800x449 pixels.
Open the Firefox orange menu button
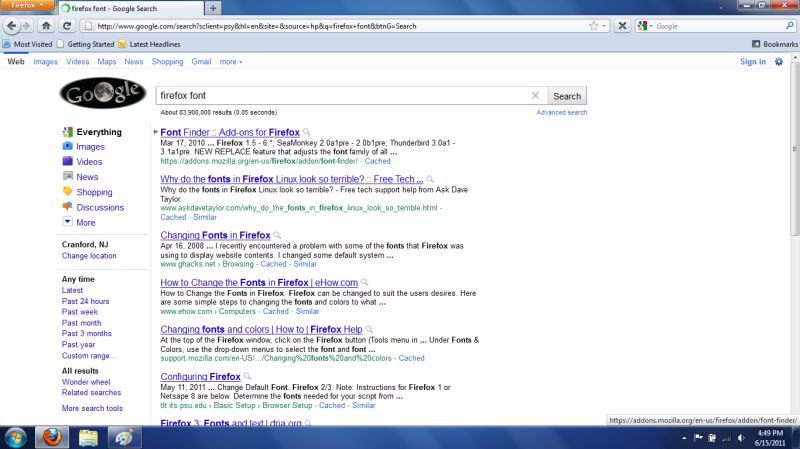tap(27, 5)
